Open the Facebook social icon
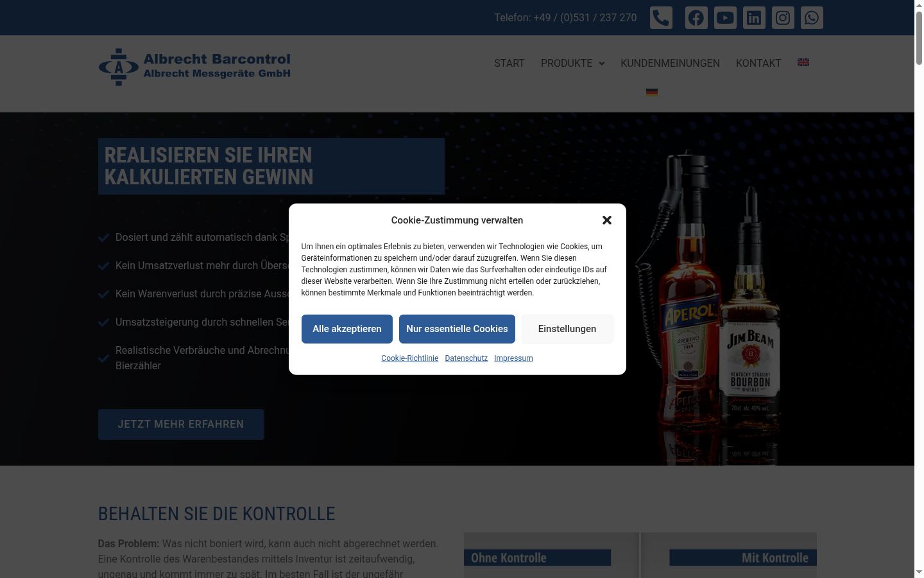 tap(696, 18)
